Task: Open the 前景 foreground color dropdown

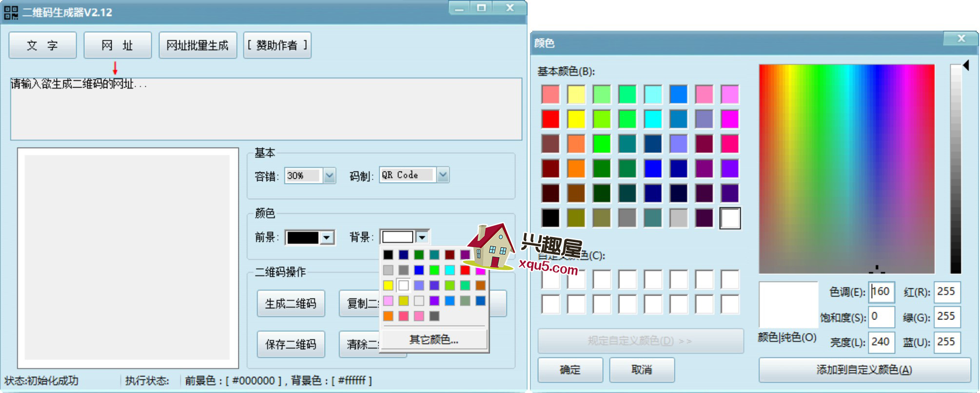Action: pos(327,238)
